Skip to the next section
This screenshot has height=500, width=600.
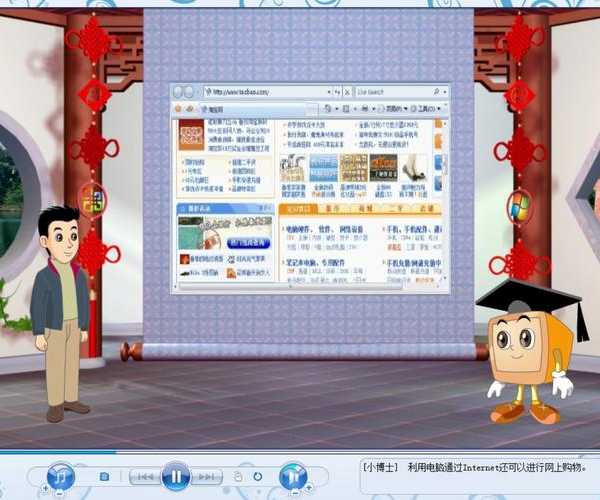coord(206,477)
